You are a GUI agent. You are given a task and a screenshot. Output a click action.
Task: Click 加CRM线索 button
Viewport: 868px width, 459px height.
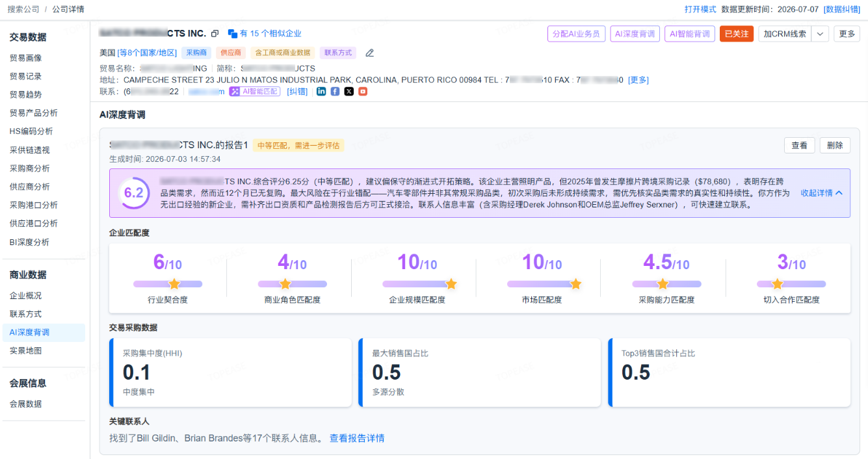[785, 34]
